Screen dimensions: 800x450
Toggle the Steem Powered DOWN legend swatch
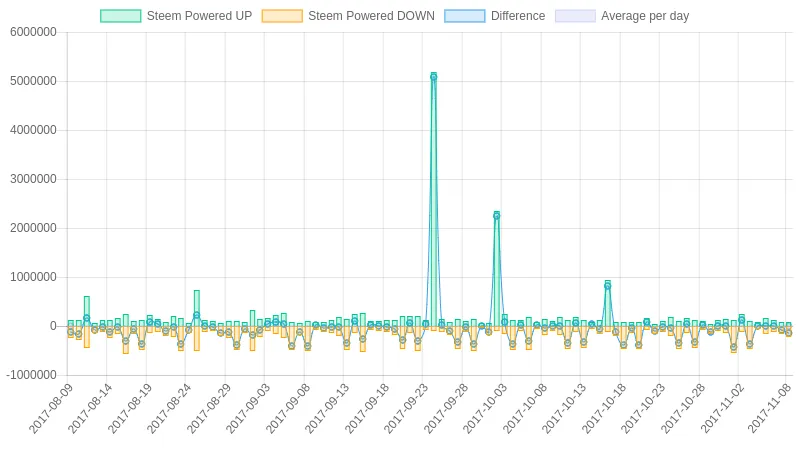pos(282,16)
